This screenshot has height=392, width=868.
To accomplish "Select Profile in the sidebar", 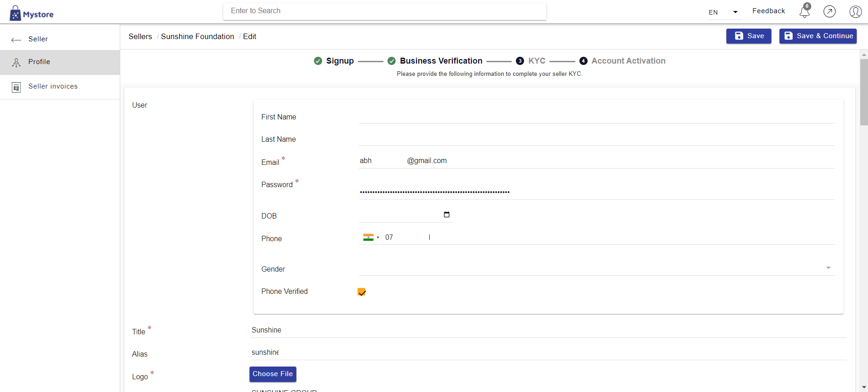I will (39, 62).
